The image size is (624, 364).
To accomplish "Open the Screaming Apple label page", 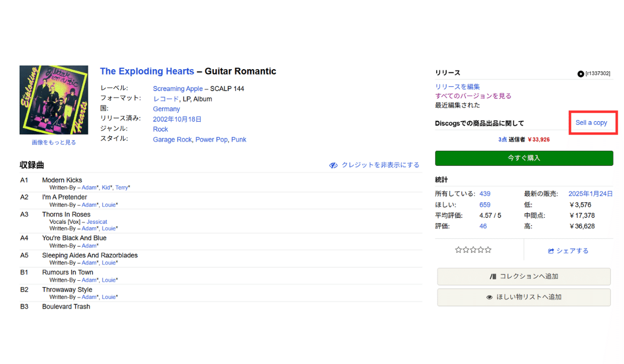I will tap(178, 88).
